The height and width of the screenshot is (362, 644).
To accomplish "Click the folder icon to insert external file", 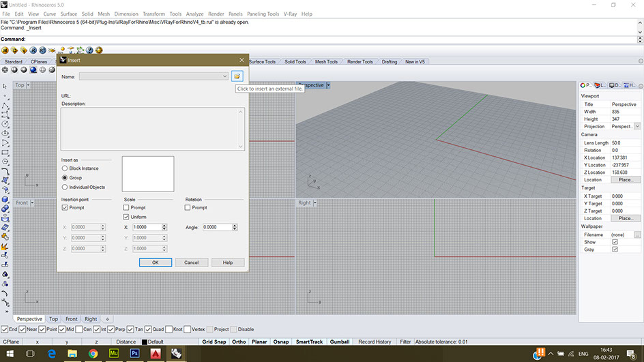I will point(237,76).
